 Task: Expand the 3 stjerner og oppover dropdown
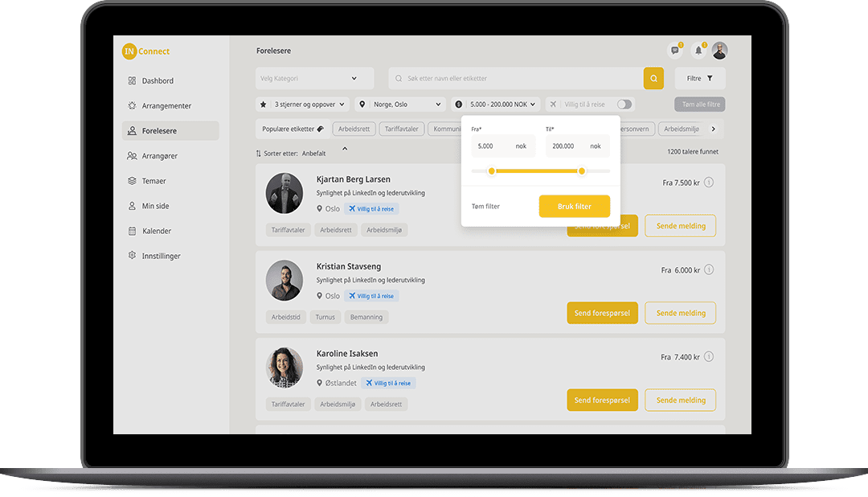tap(303, 105)
